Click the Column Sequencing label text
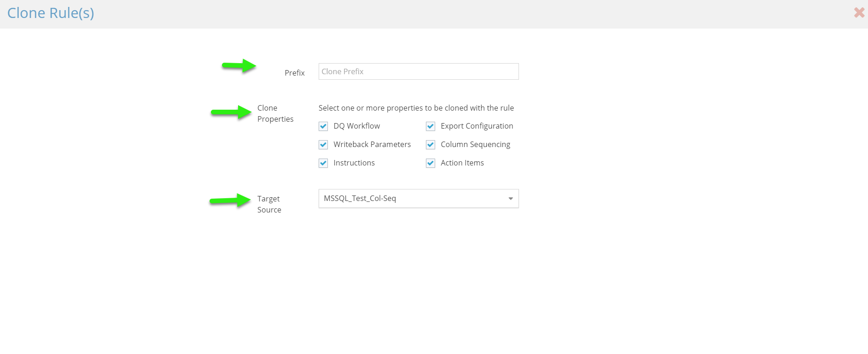The width and height of the screenshot is (868, 354). [x=475, y=144]
